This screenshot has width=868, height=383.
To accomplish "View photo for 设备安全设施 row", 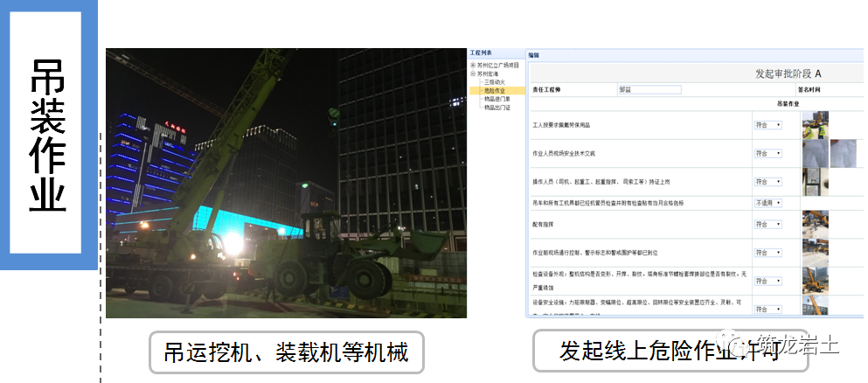I will [816, 305].
